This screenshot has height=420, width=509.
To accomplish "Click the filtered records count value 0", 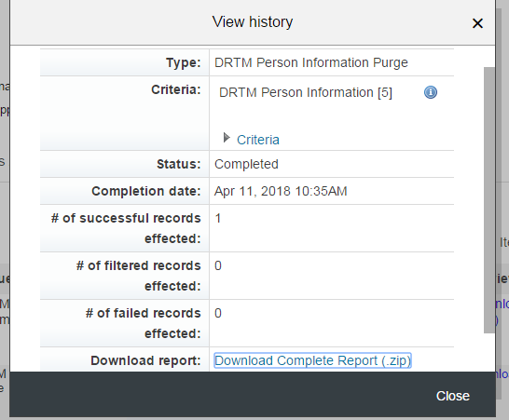I will (x=218, y=265).
